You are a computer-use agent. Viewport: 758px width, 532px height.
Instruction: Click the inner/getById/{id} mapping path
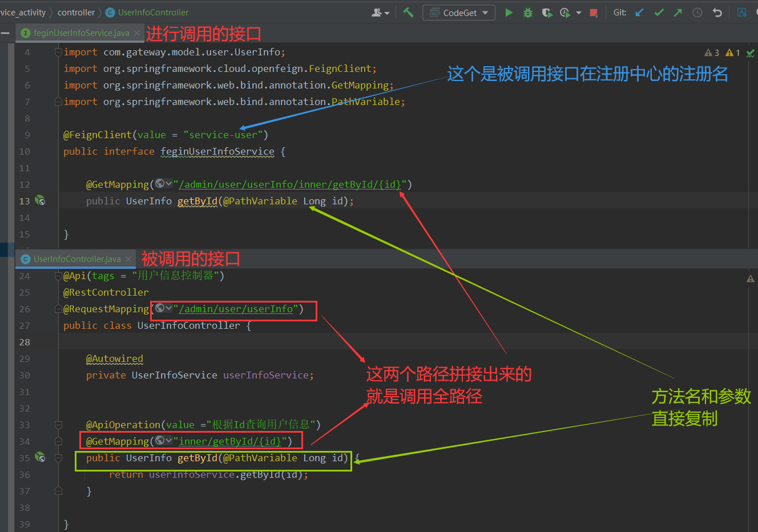(x=230, y=441)
